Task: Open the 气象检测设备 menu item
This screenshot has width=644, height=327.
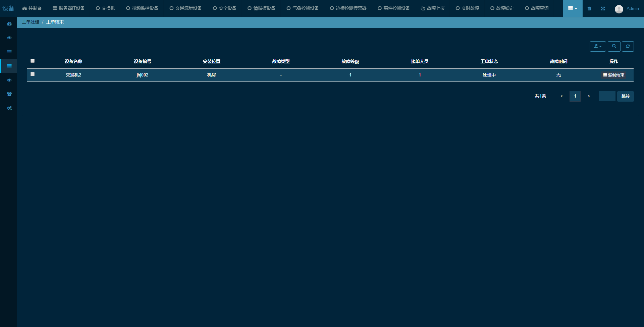Action: tap(303, 8)
